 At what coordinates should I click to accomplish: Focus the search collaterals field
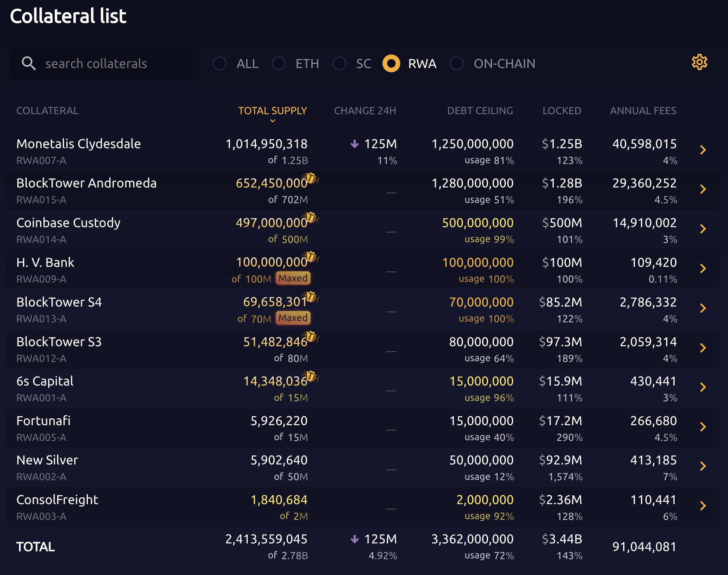[101, 63]
